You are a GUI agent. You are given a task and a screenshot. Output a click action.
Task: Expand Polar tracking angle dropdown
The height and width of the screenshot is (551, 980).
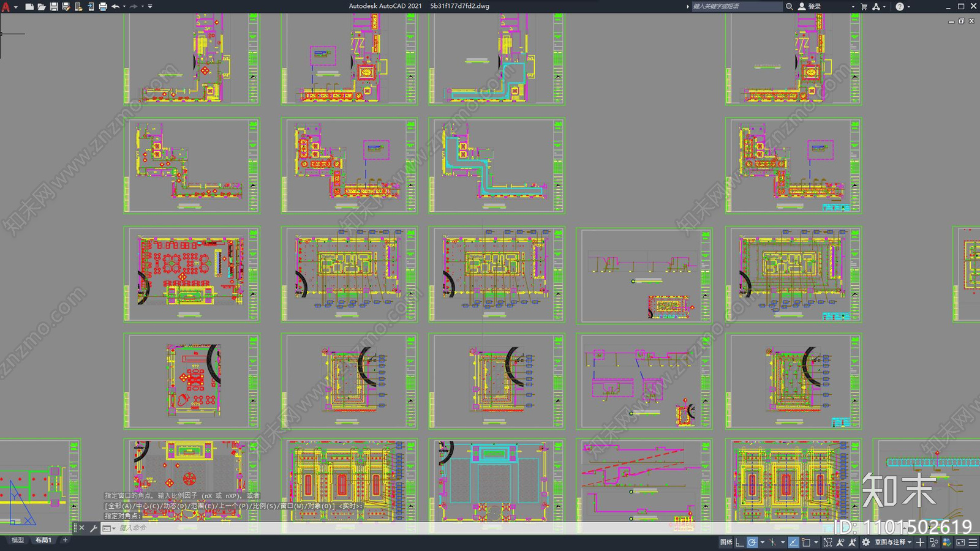[763, 542]
